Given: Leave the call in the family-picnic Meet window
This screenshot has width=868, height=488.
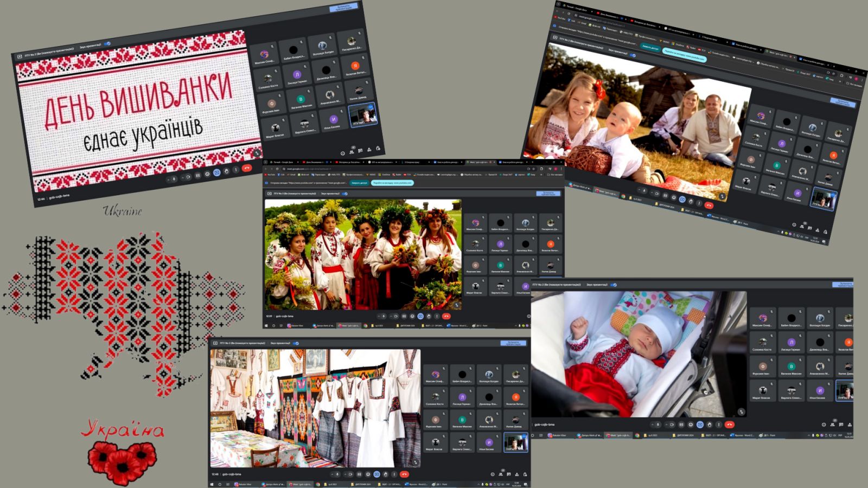Looking at the screenshot, I should (x=709, y=205).
